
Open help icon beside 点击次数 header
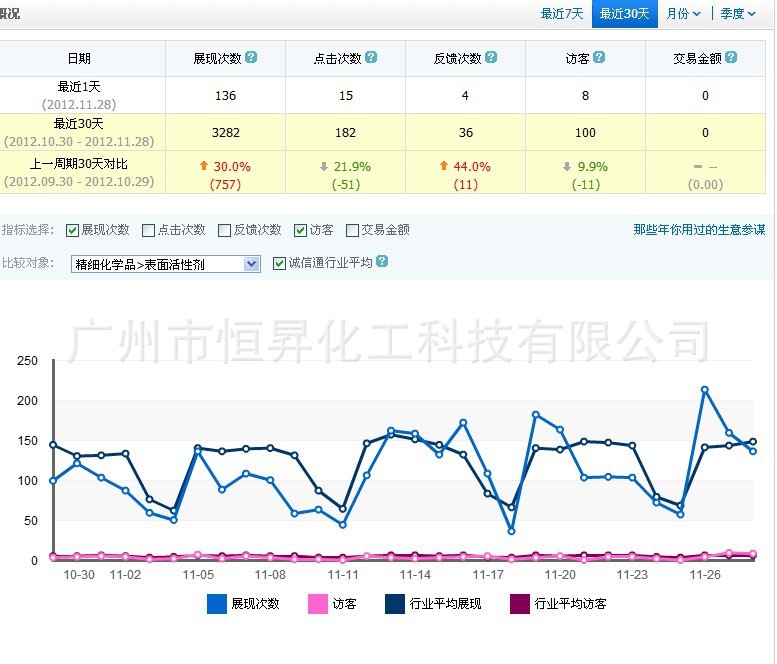point(371,57)
